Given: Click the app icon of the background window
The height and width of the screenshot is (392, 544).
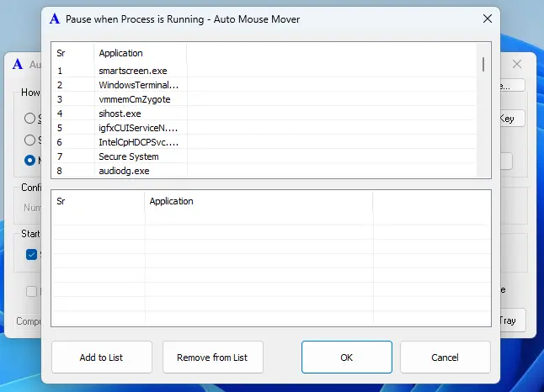Looking at the screenshot, I should tap(18, 64).
